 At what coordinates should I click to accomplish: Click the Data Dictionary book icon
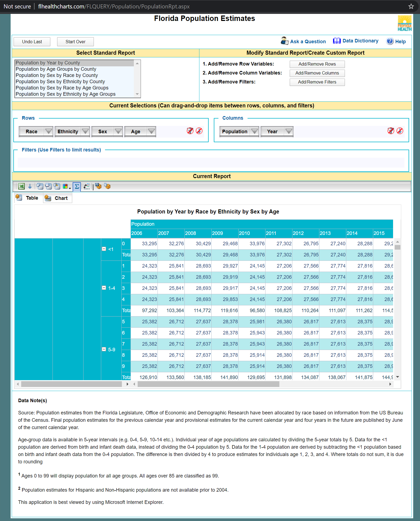coord(337,41)
